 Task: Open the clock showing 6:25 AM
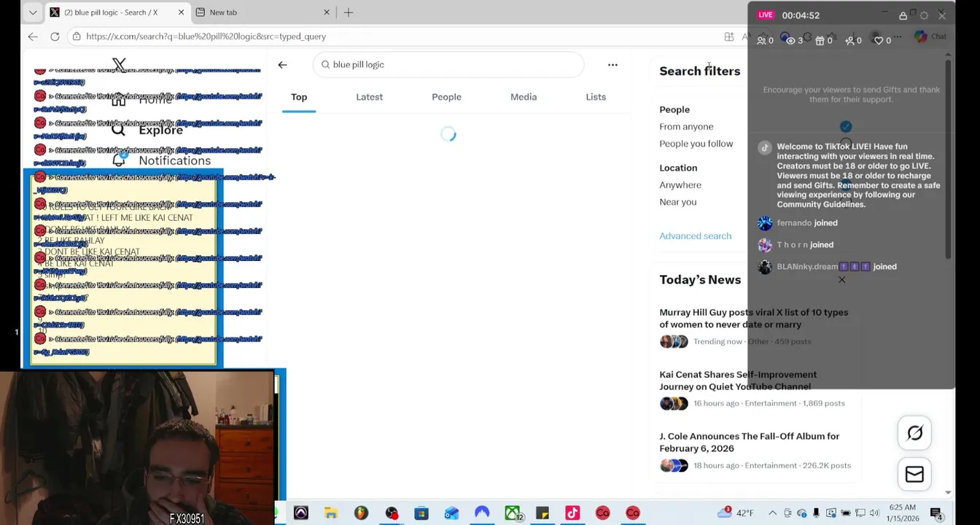pyautogui.click(x=901, y=513)
